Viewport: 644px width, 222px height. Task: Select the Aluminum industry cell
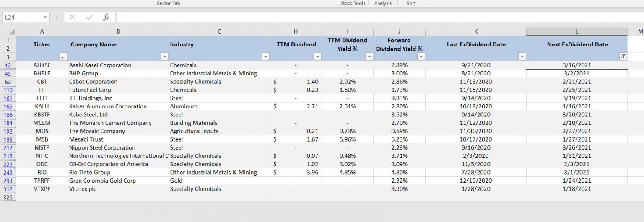coord(219,106)
